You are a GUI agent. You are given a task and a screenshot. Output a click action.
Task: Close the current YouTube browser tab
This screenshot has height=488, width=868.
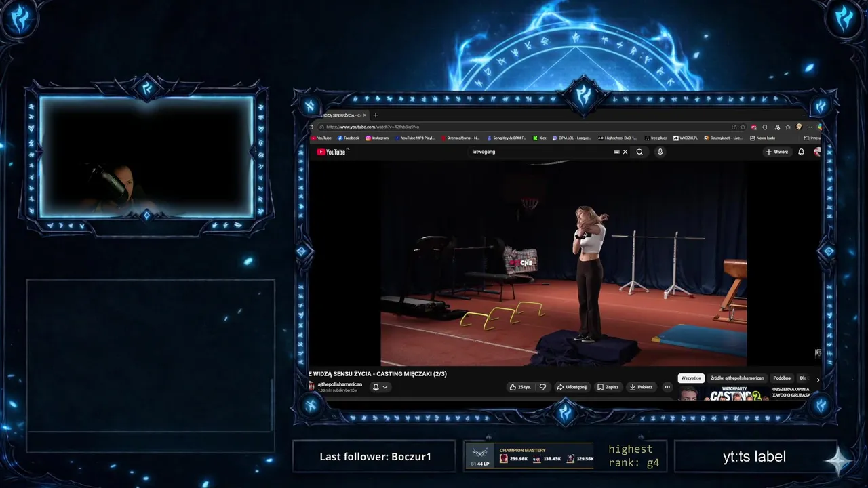[365, 115]
